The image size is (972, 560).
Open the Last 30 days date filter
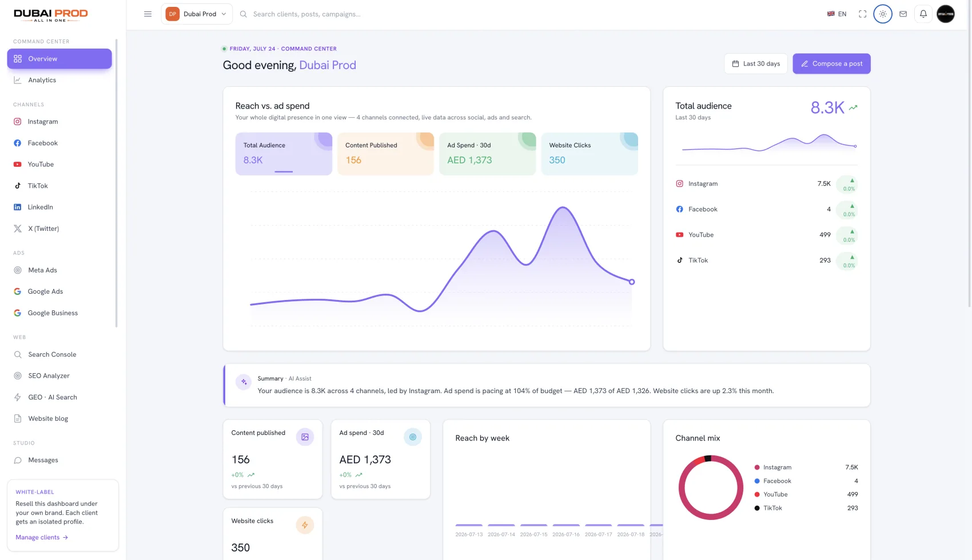click(x=756, y=64)
